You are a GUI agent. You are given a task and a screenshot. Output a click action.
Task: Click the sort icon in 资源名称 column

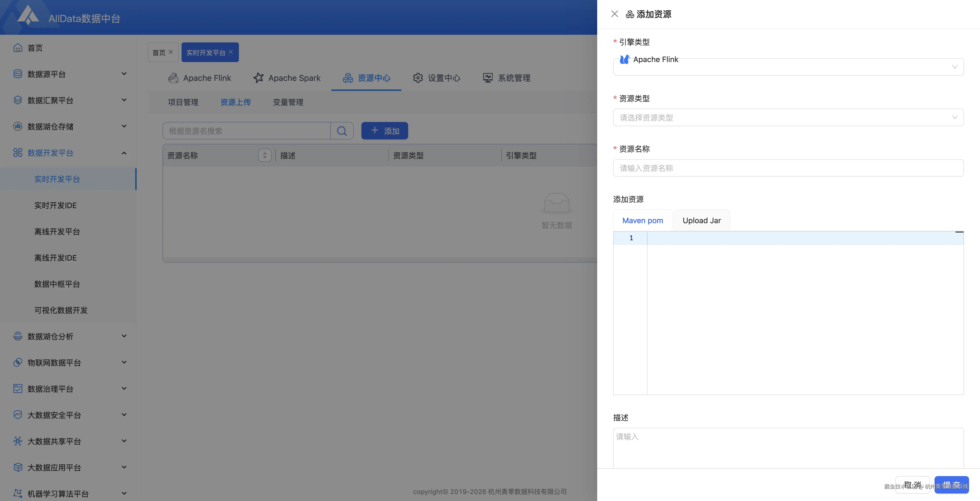(x=265, y=155)
